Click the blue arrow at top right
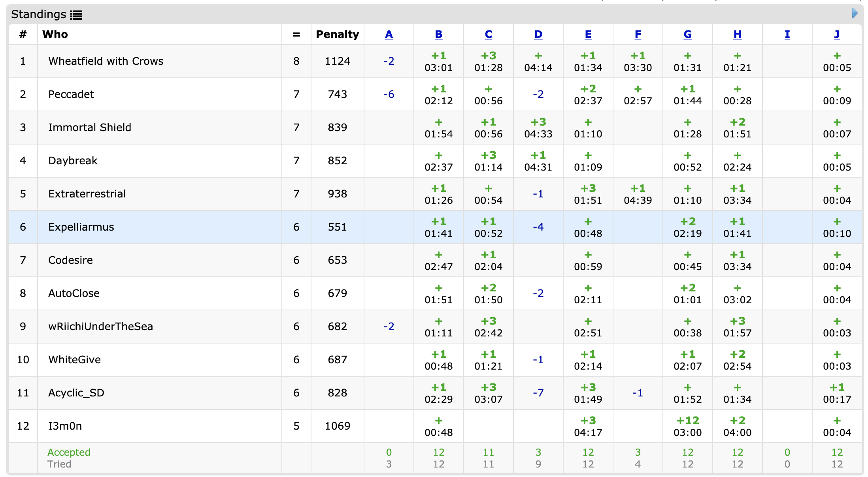This screenshot has width=868, height=477. (x=855, y=13)
